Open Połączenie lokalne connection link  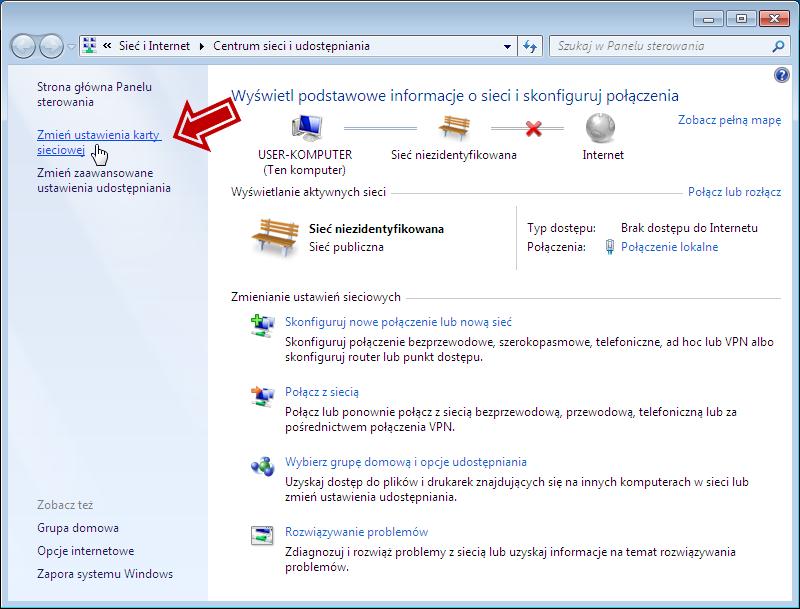point(669,247)
